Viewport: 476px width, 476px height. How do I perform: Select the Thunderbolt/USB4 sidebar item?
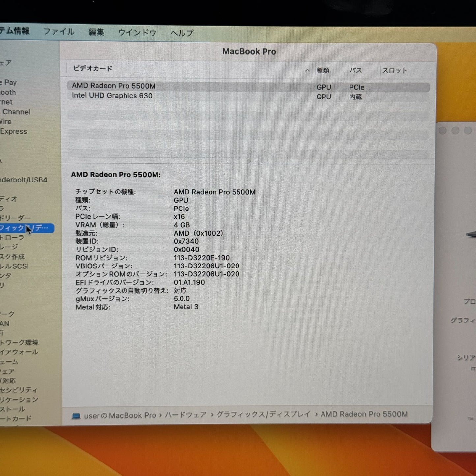coord(24,180)
